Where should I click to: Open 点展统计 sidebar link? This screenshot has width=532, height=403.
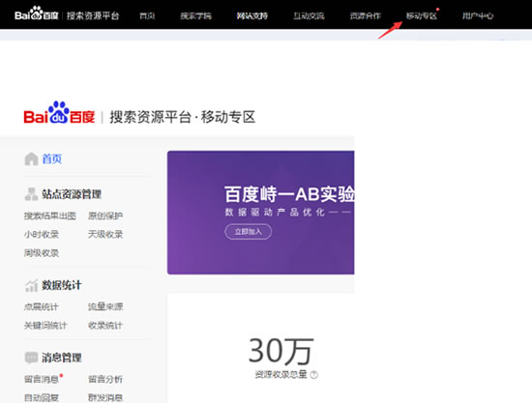coord(41,306)
